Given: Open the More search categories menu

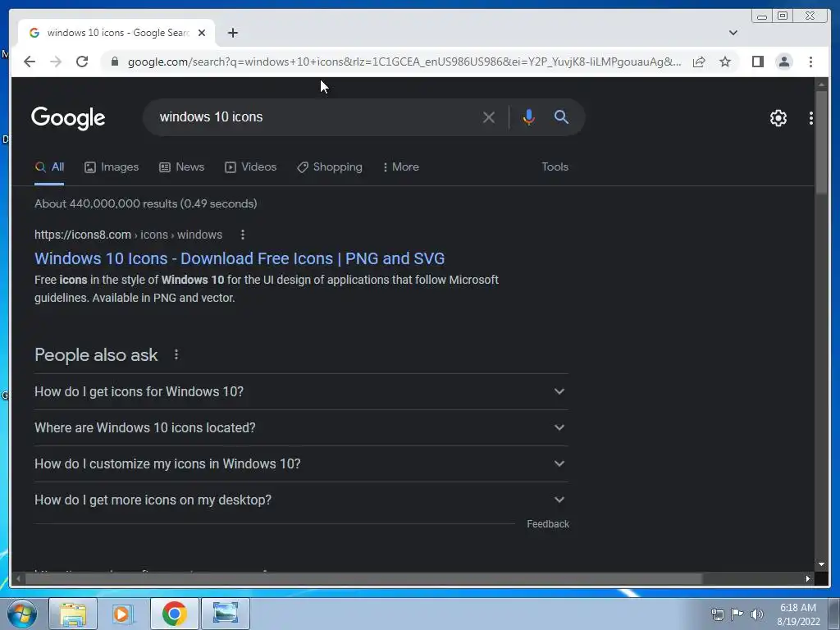Looking at the screenshot, I should point(400,167).
